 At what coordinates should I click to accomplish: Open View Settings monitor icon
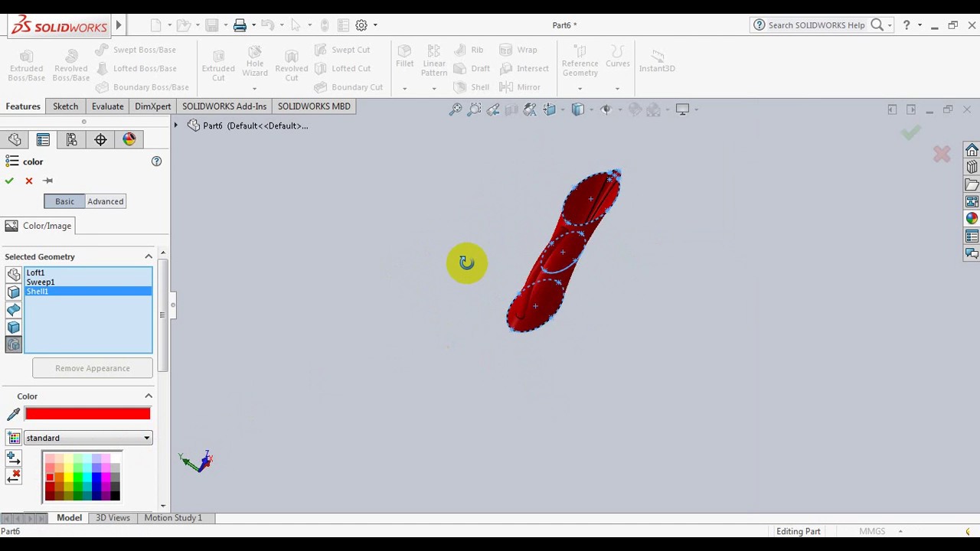point(682,109)
